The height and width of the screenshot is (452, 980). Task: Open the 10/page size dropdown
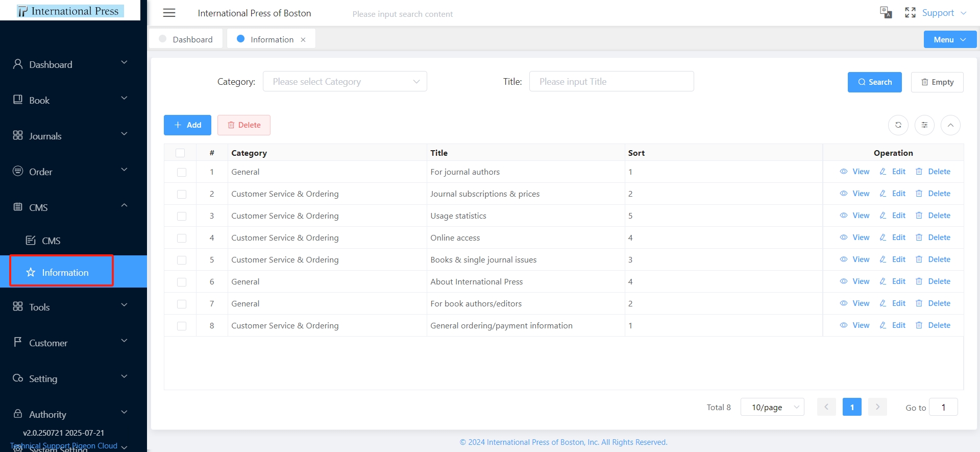[x=772, y=407]
